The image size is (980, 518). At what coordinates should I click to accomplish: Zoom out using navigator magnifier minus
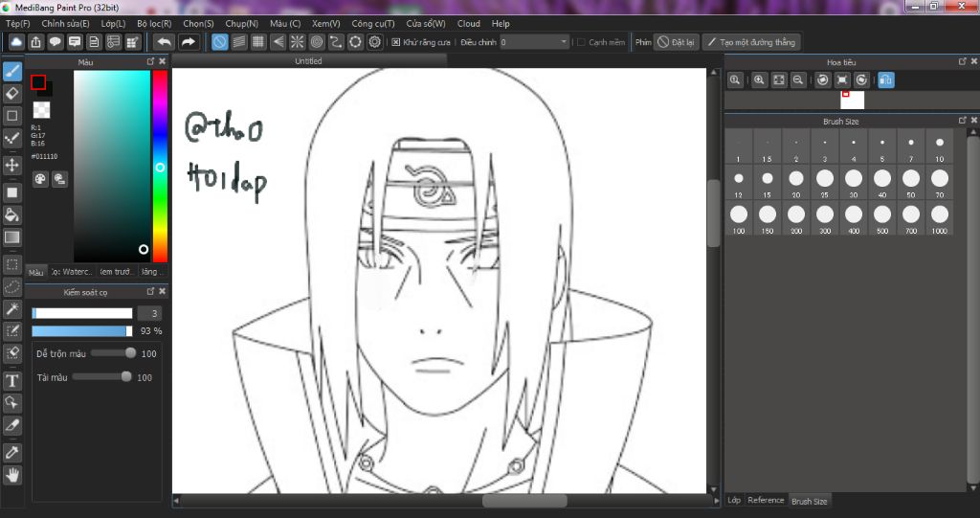797,80
